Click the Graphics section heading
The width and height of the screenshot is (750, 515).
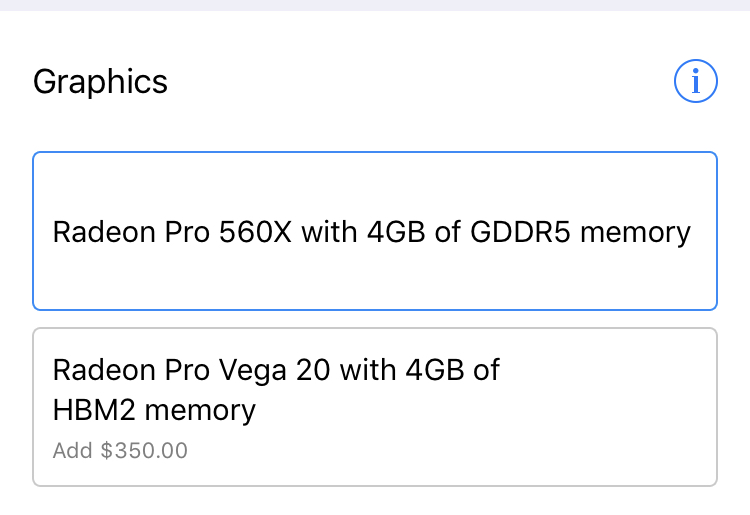pos(100,82)
